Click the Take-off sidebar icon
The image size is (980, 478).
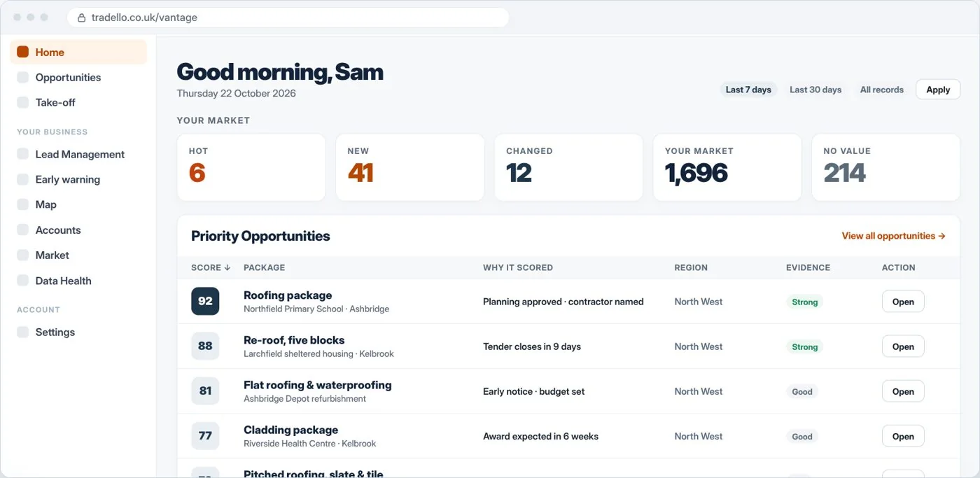[22, 102]
